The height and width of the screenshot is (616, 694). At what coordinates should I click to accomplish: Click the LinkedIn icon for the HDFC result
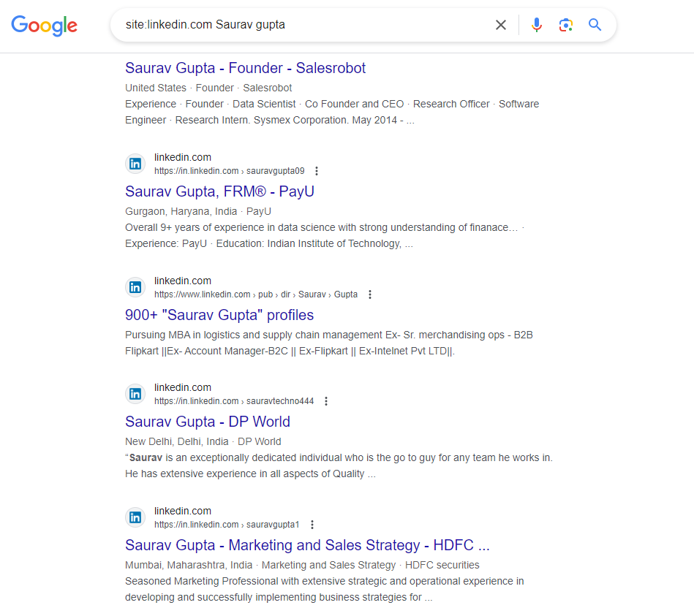(135, 517)
